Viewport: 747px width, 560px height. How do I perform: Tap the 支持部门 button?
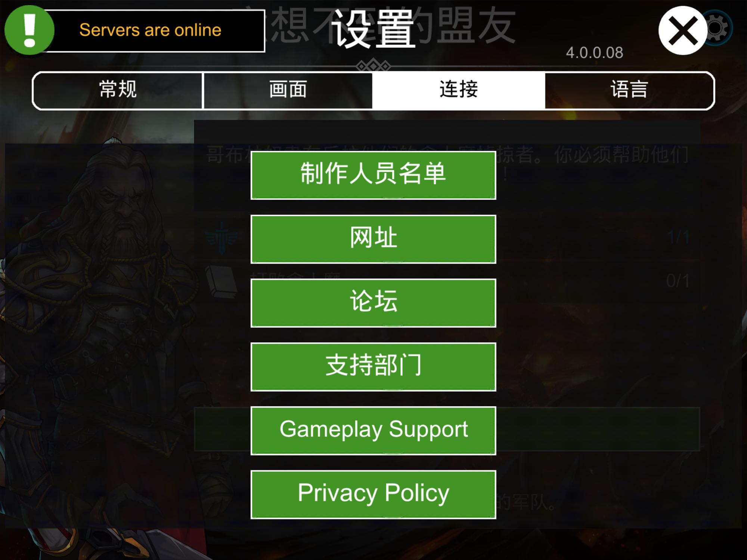click(x=373, y=367)
